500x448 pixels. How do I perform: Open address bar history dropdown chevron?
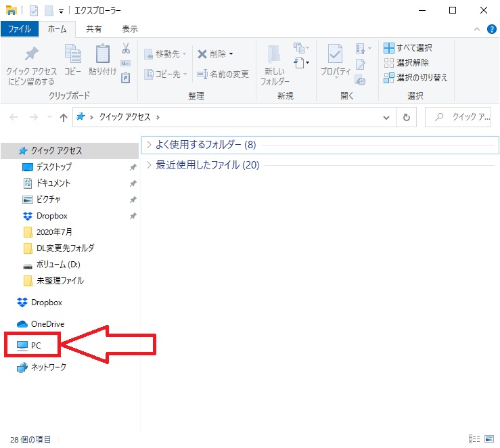click(386, 118)
